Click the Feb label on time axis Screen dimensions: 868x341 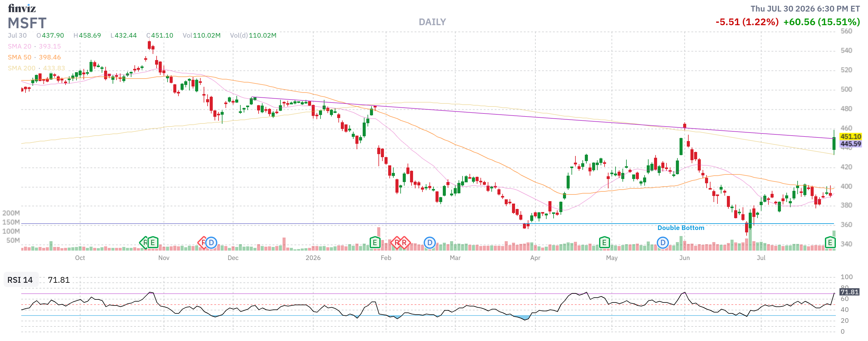pyautogui.click(x=386, y=258)
